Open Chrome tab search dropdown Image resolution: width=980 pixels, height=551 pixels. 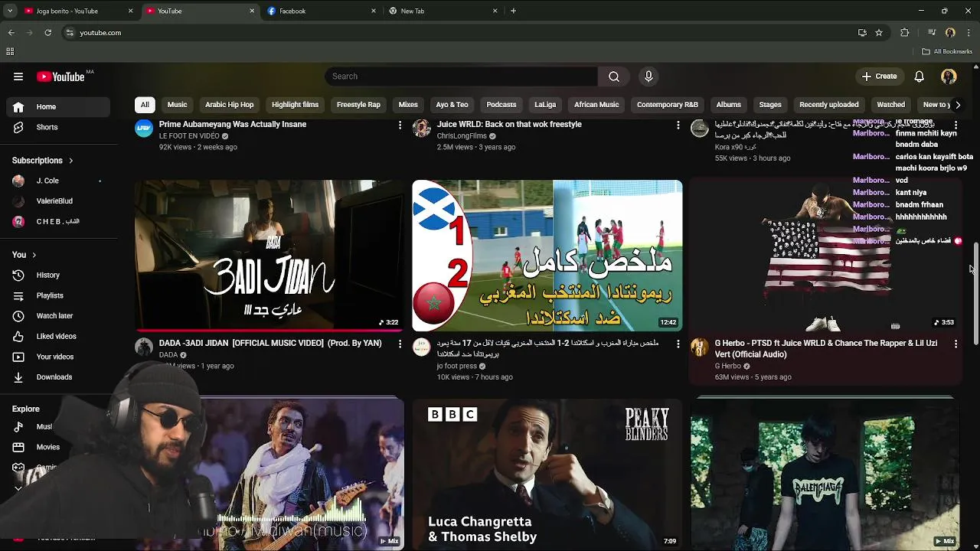click(x=9, y=11)
